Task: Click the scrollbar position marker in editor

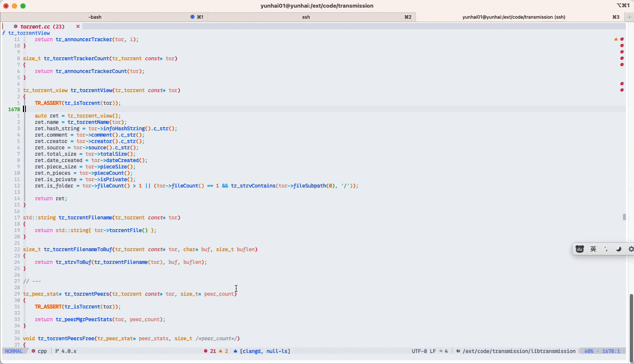Action: [x=624, y=217]
